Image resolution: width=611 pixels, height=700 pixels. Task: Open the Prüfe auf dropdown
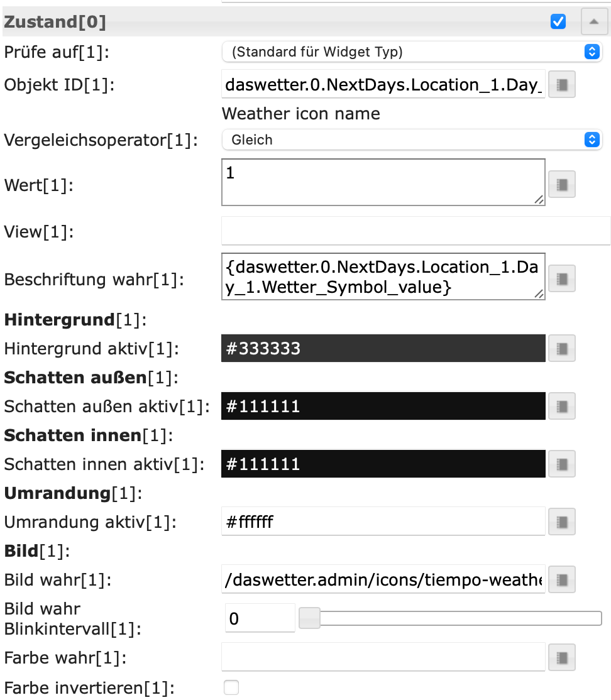[x=412, y=52]
